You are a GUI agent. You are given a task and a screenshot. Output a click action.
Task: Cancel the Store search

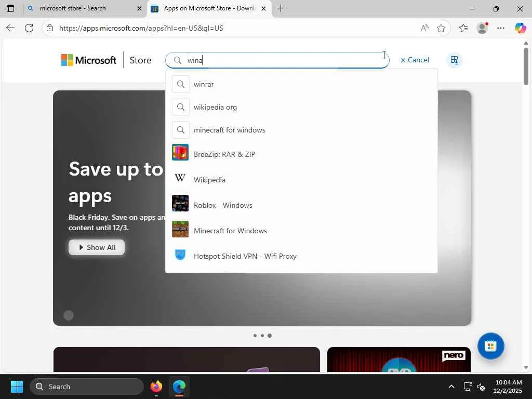(x=415, y=60)
